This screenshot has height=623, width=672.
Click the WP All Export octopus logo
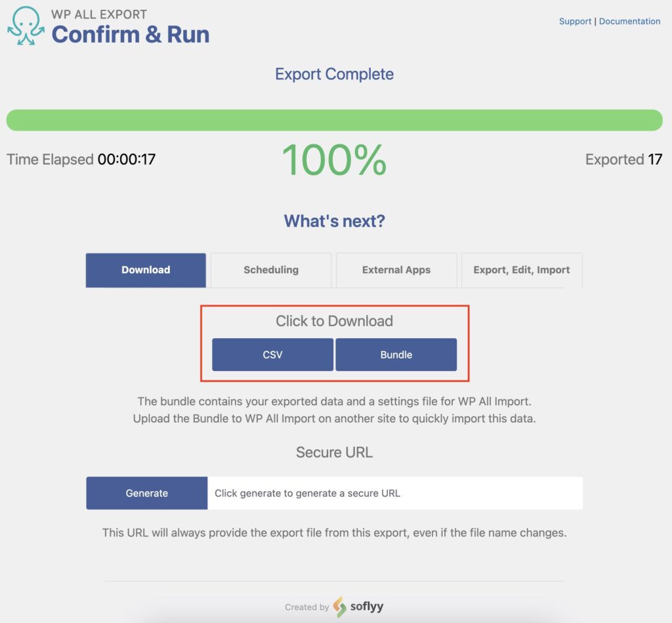[26, 24]
